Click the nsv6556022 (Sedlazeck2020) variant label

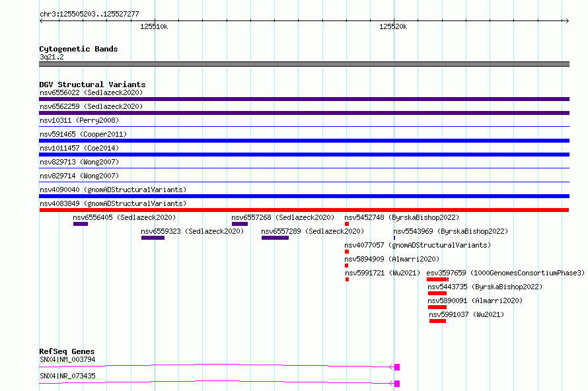(91, 92)
